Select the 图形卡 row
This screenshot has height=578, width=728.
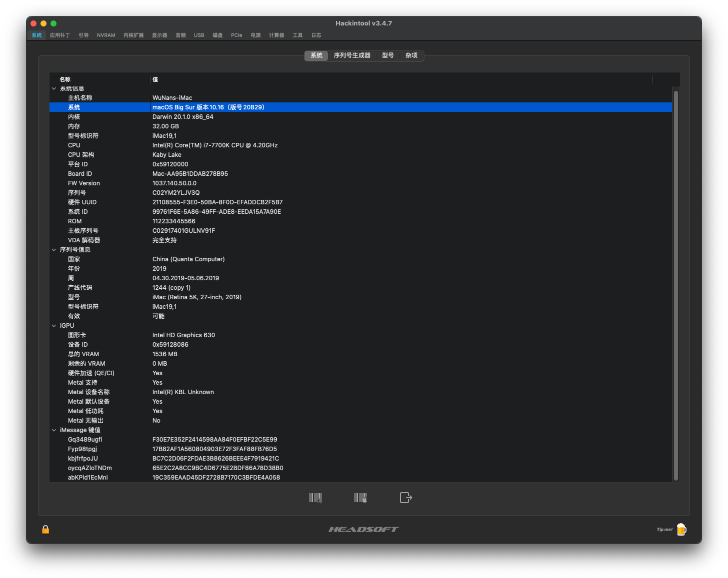click(x=360, y=335)
